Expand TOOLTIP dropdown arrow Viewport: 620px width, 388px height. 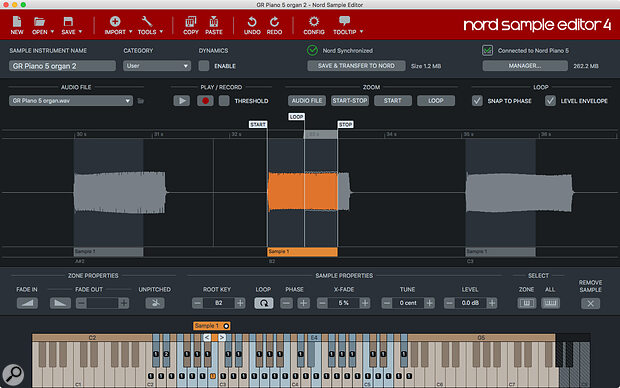(361, 32)
